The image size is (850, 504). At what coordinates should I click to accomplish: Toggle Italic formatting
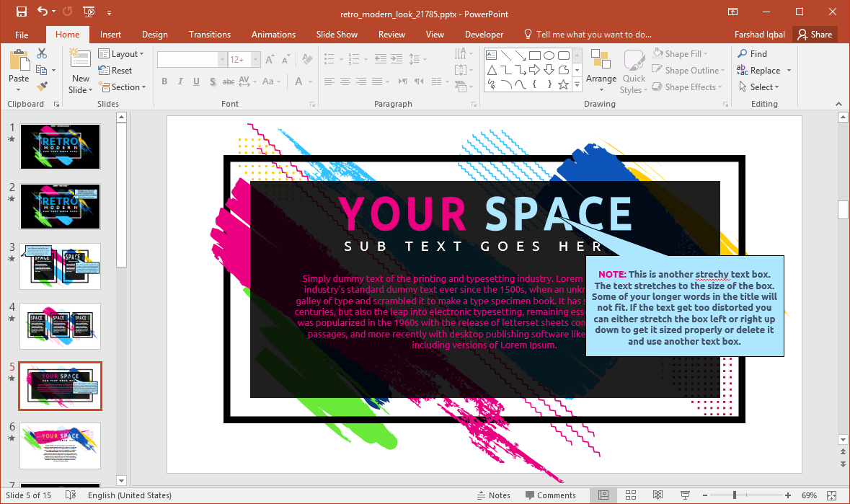tap(180, 81)
